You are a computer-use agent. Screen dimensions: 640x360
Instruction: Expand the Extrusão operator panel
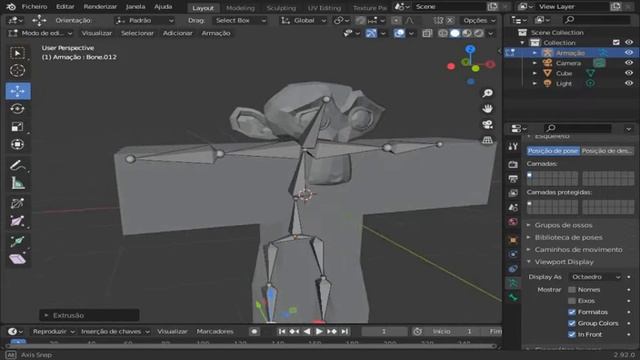89,315
